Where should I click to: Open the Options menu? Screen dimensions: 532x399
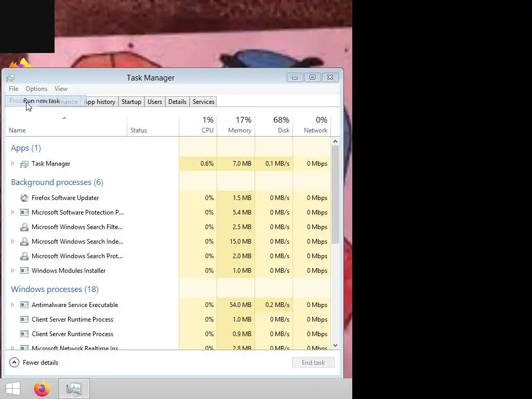coord(36,89)
